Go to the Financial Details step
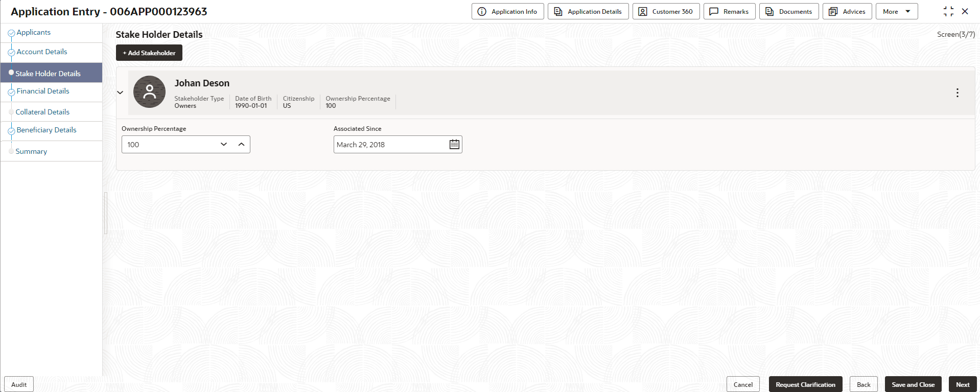This screenshot has height=392, width=980. [43, 91]
